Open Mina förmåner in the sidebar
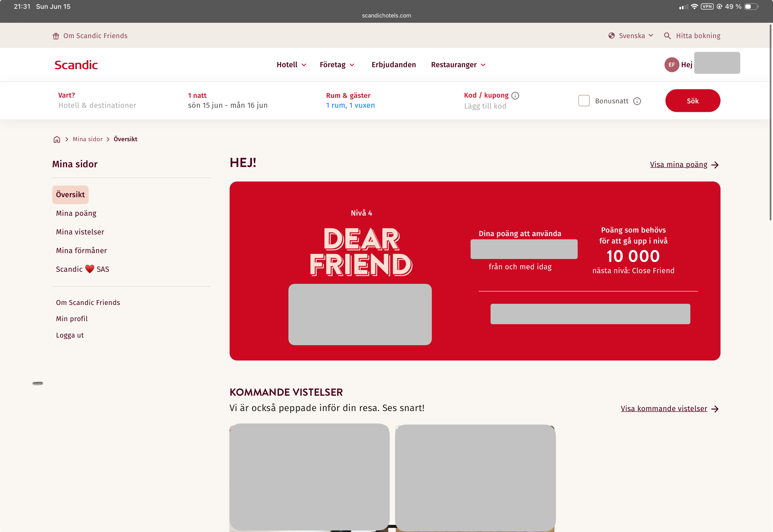 [82, 251]
